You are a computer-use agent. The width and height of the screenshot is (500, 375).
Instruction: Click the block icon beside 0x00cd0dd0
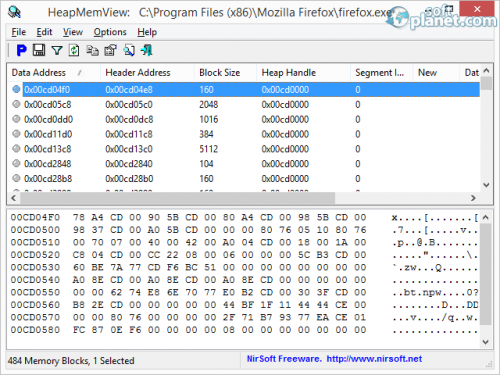pyautogui.click(x=16, y=119)
